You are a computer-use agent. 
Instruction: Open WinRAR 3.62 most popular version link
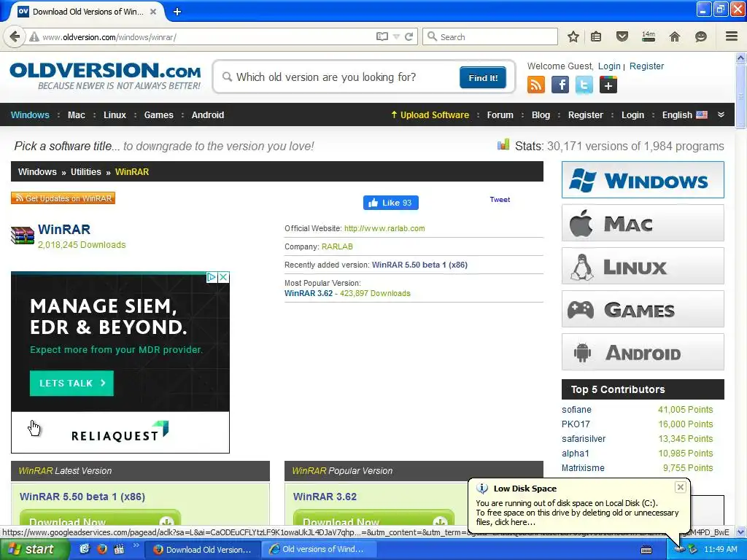coord(309,293)
